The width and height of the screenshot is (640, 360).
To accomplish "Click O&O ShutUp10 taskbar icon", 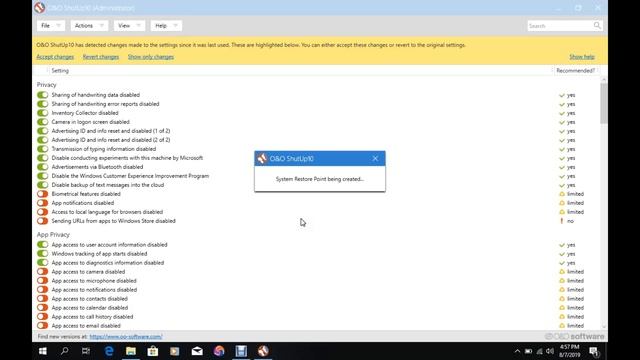I will 263,351.
